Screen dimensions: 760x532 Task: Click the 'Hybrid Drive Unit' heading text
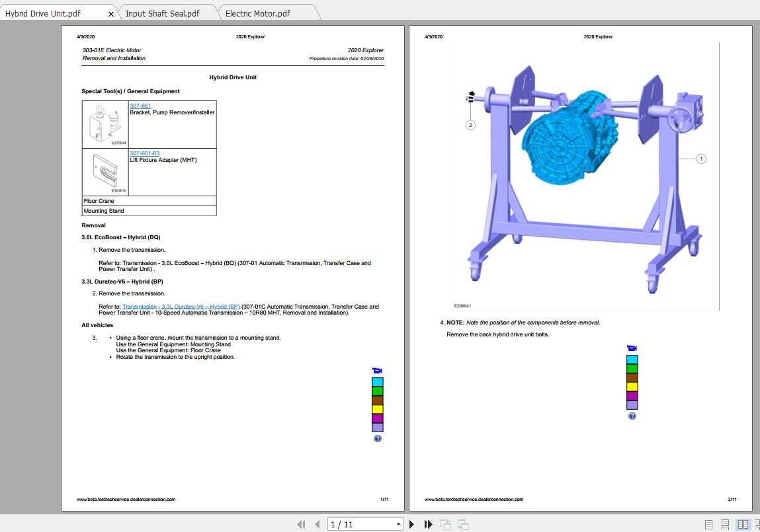click(x=233, y=77)
